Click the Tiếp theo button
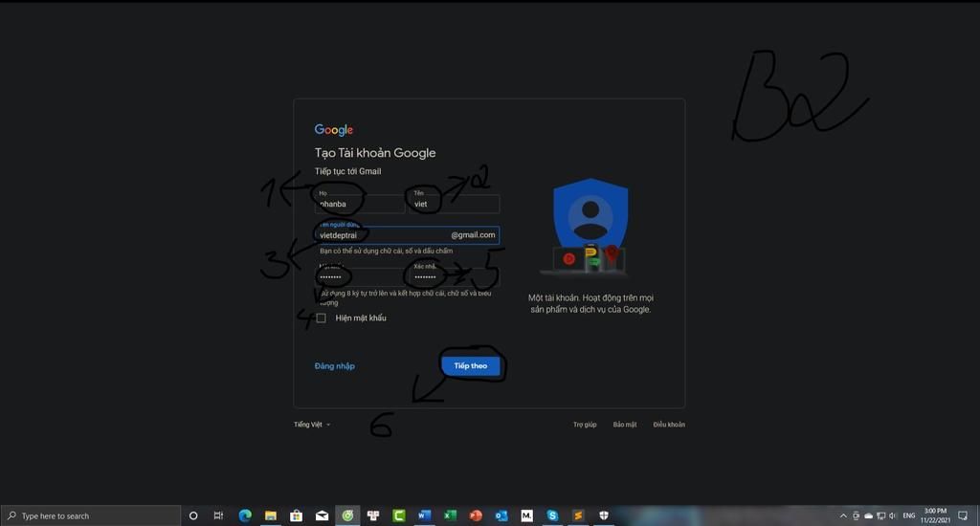This screenshot has height=526, width=980. pos(471,365)
